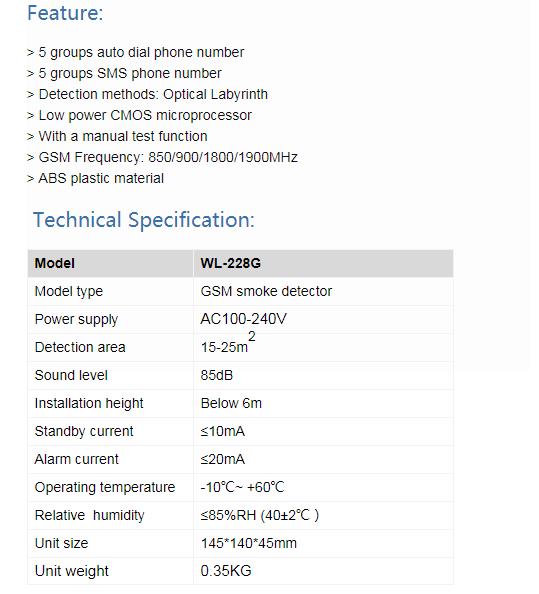Image resolution: width=539 pixels, height=594 pixels.
Task: Click the ABS plastic material line
Action: point(95,178)
